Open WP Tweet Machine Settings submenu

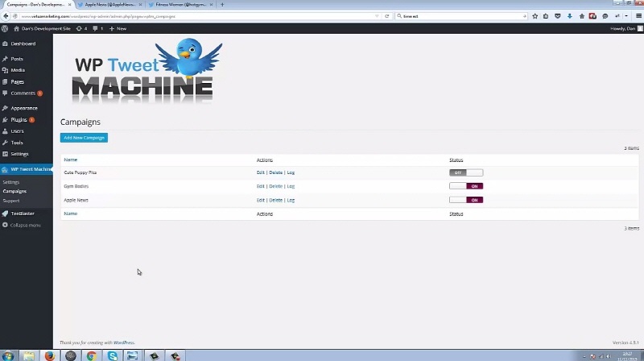(11, 182)
